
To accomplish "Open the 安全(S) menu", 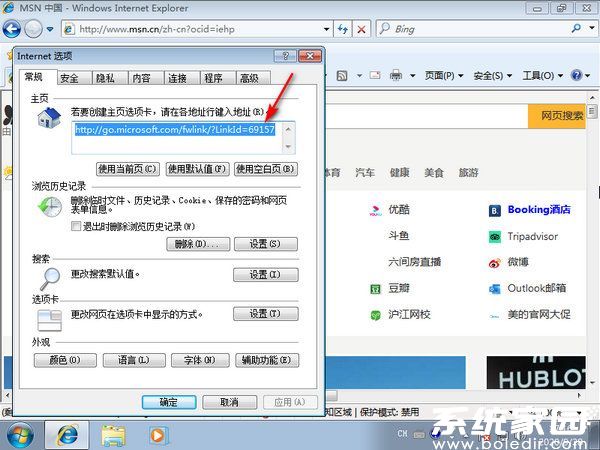I will (x=493, y=76).
